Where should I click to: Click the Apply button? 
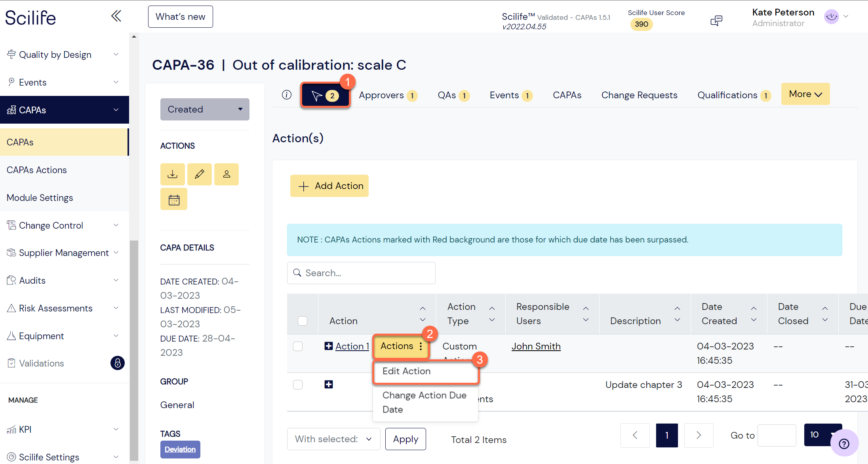coord(405,439)
